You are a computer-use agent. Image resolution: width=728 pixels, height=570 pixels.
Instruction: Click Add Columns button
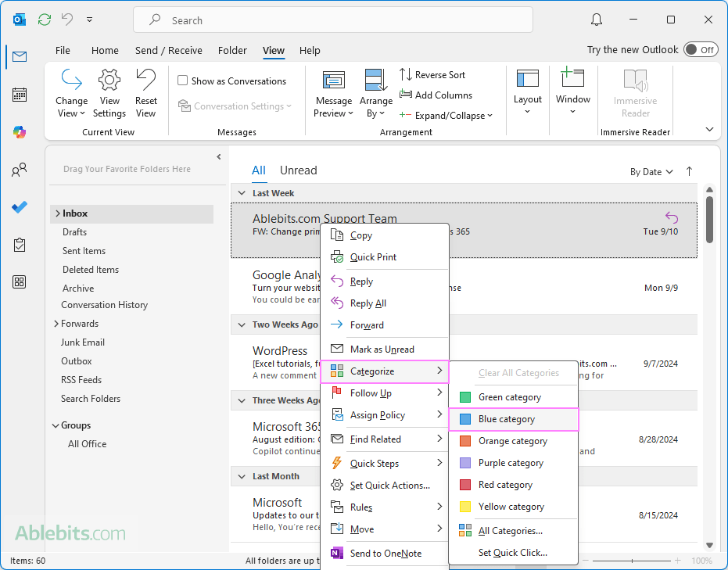436,95
